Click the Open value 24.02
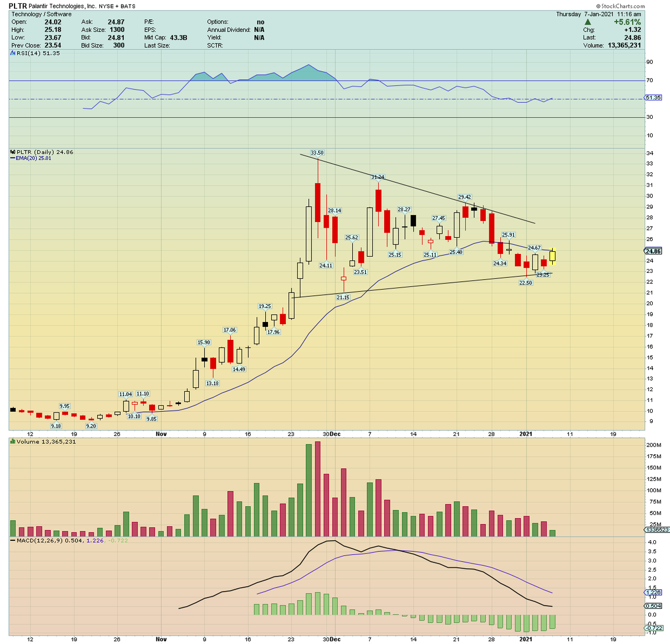This screenshot has height=644, width=670. pyautogui.click(x=53, y=22)
